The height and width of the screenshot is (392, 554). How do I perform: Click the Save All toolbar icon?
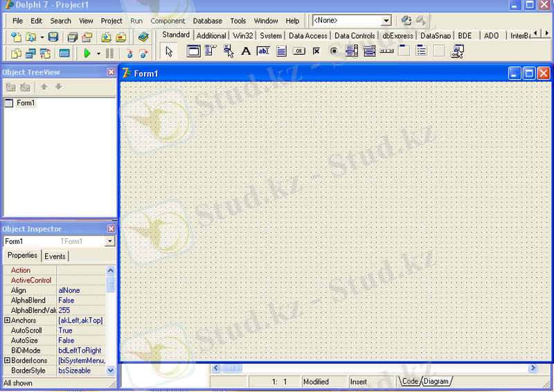(x=73, y=37)
